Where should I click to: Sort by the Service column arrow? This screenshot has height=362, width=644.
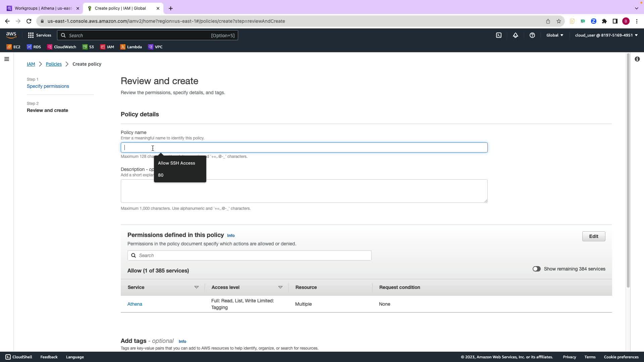click(x=197, y=287)
